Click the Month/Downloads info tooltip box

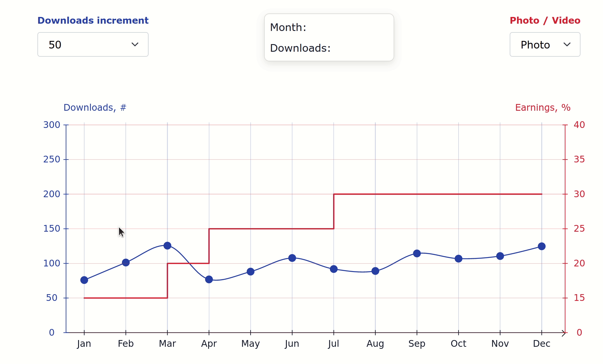point(329,37)
